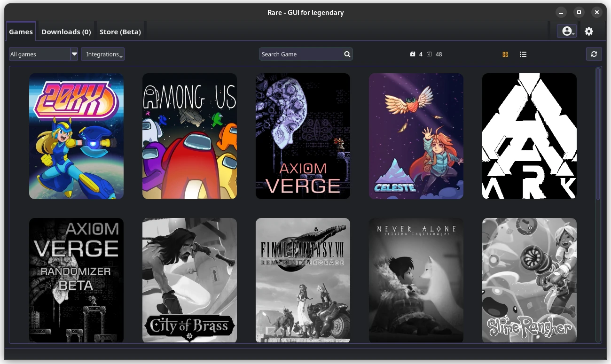This screenshot has height=364, width=611.
Task: Open the Integrations dropdown
Action: point(102,54)
